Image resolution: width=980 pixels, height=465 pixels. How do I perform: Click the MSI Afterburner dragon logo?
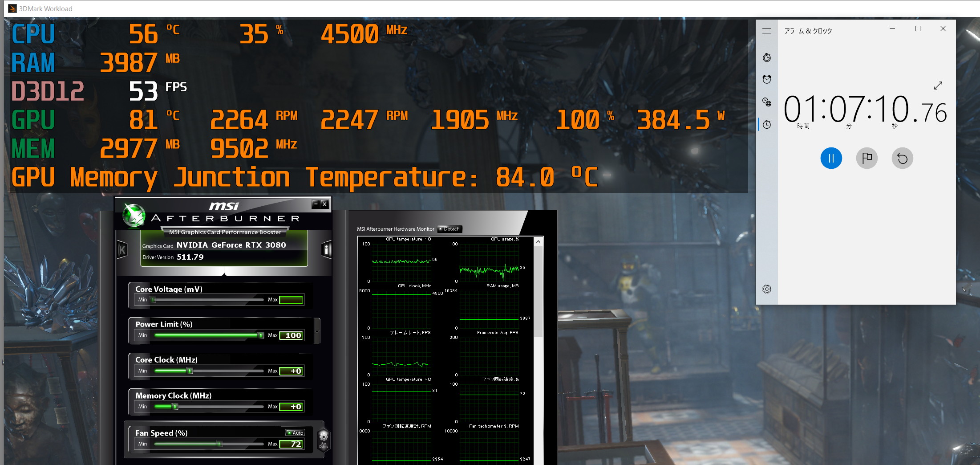pyautogui.click(x=134, y=215)
